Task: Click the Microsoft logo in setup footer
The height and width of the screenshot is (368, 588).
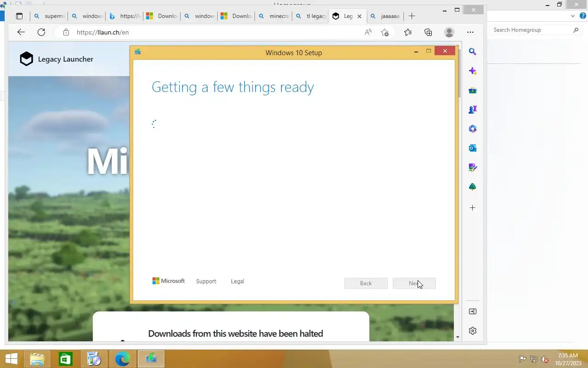Action: click(169, 281)
